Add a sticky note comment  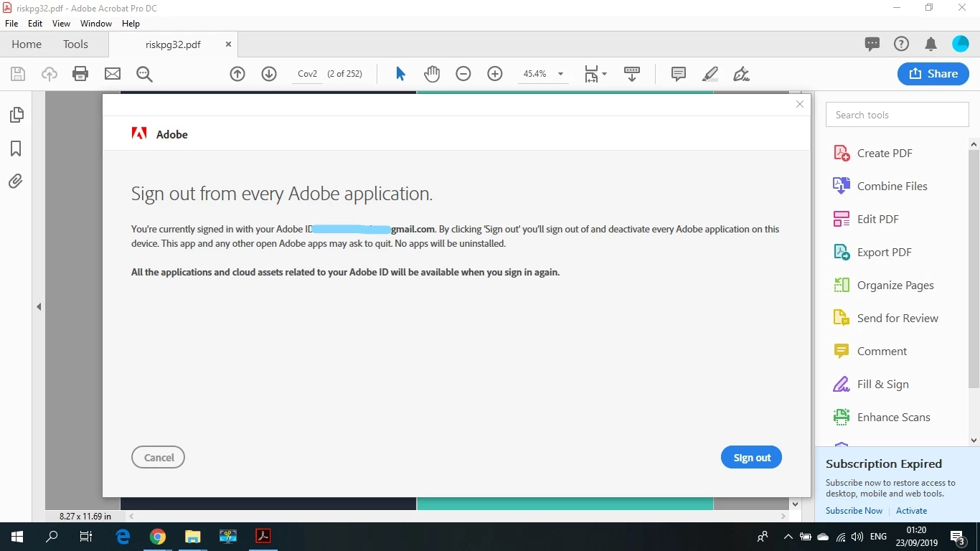[678, 74]
